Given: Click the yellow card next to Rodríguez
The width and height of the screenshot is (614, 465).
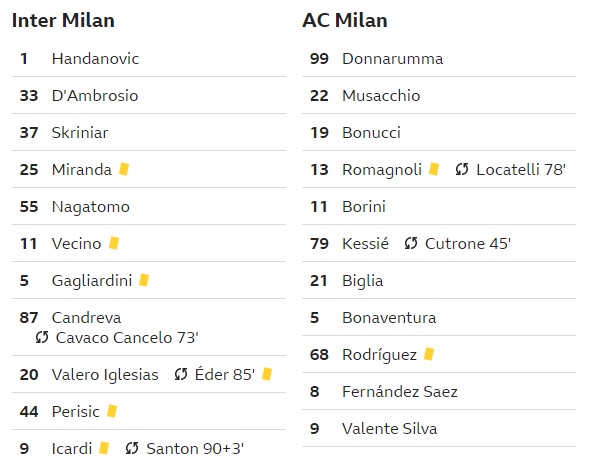Looking at the screenshot, I should (429, 354).
